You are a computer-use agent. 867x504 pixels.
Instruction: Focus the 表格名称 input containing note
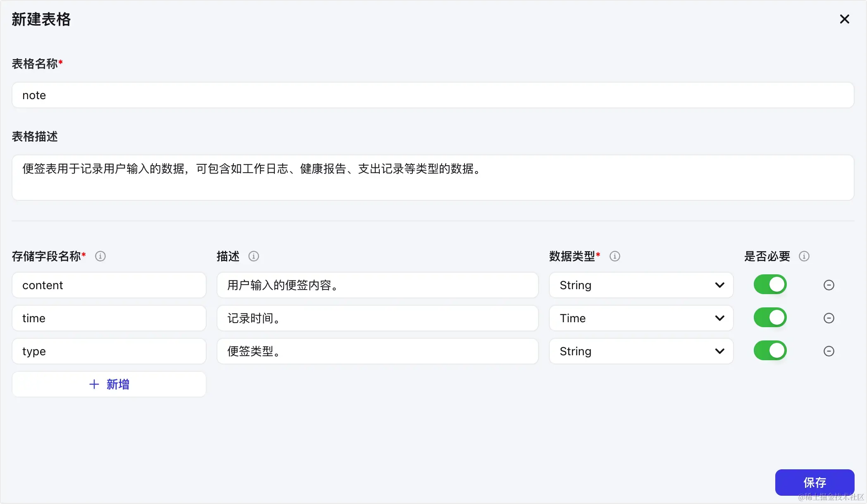pos(433,95)
